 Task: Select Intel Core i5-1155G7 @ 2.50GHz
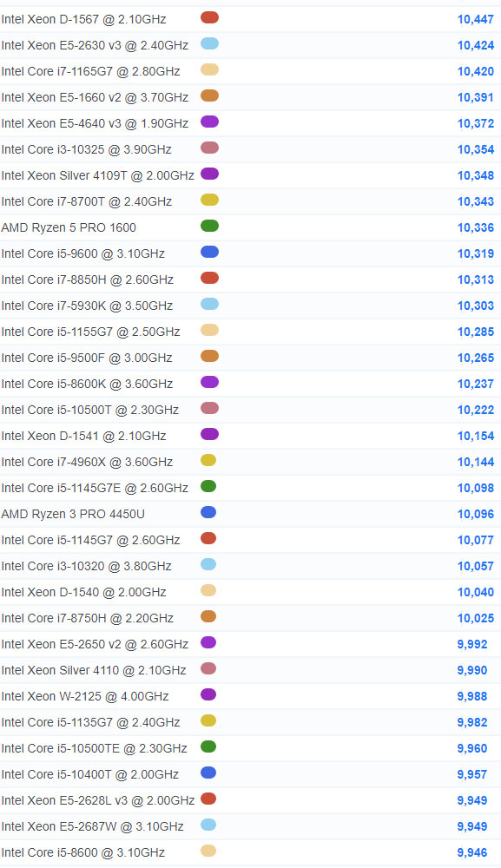[91, 332]
